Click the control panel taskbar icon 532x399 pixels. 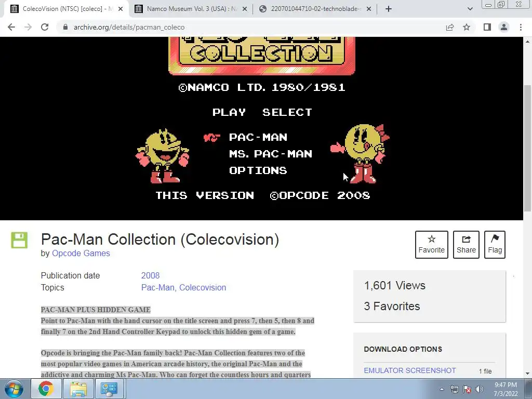(x=109, y=389)
